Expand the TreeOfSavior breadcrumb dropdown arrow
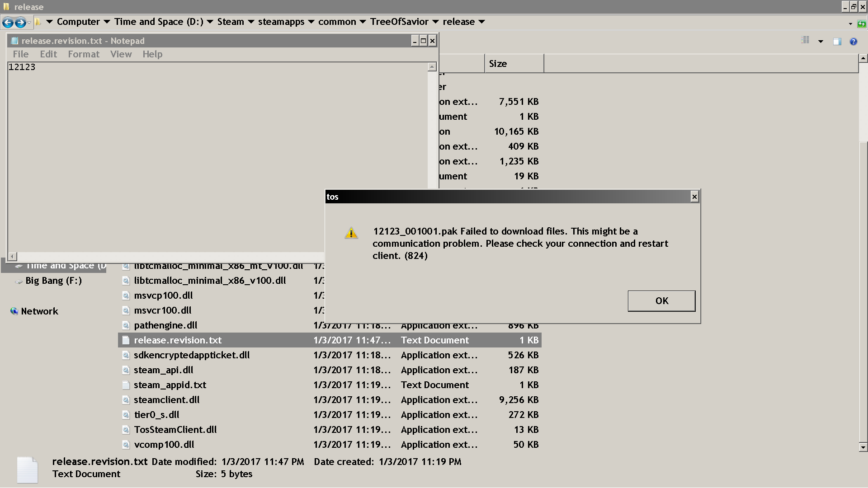 (435, 22)
